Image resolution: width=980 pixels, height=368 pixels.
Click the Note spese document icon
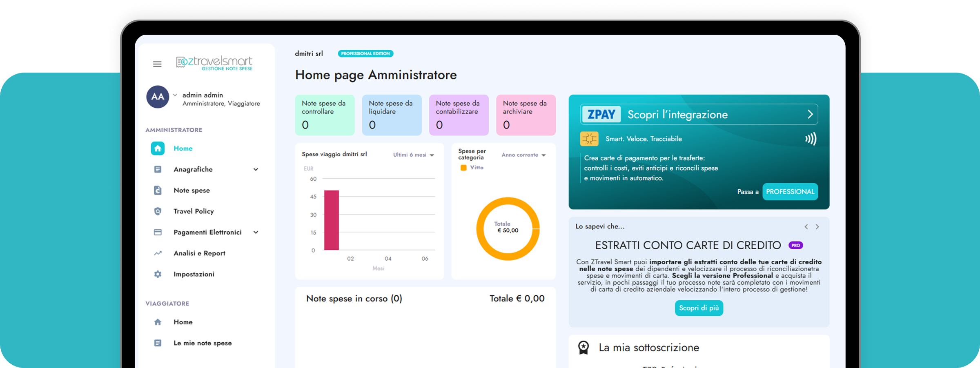point(158,190)
